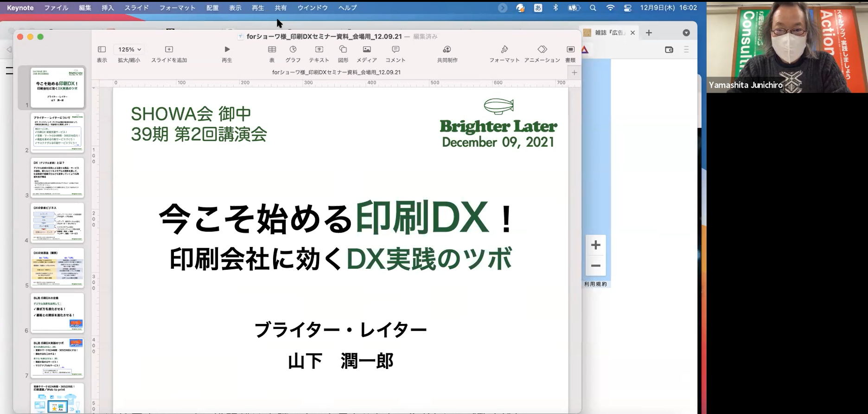Click the SHOWA会 御中 text on slide

[x=191, y=114]
